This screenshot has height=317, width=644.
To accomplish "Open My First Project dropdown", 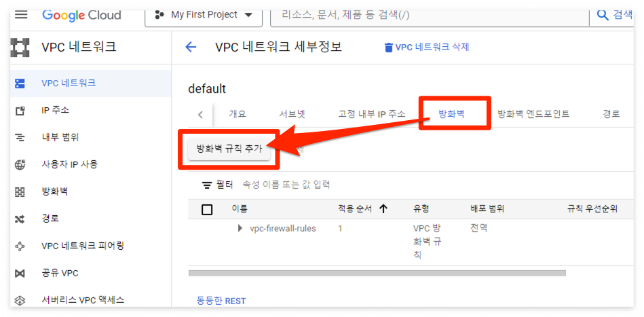I will tap(204, 16).
